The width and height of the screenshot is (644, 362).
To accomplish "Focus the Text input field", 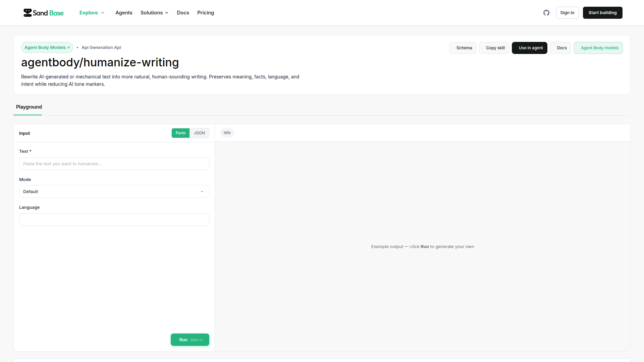I will pos(114,164).
